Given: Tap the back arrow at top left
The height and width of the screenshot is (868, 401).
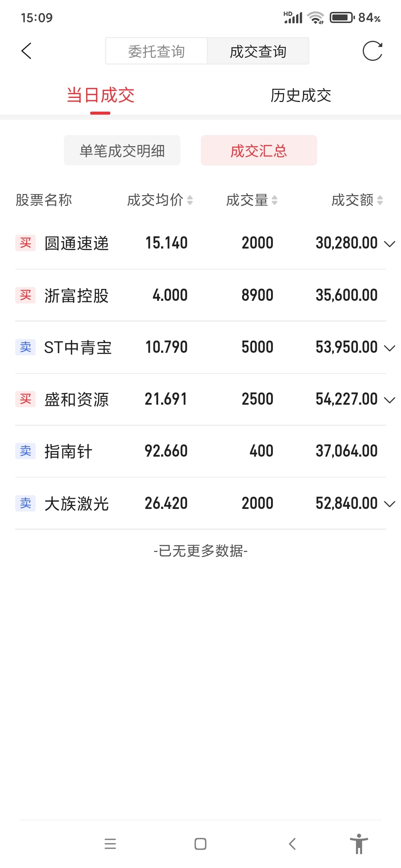Looking at the screenshot, I should click(x=26, y=51).
